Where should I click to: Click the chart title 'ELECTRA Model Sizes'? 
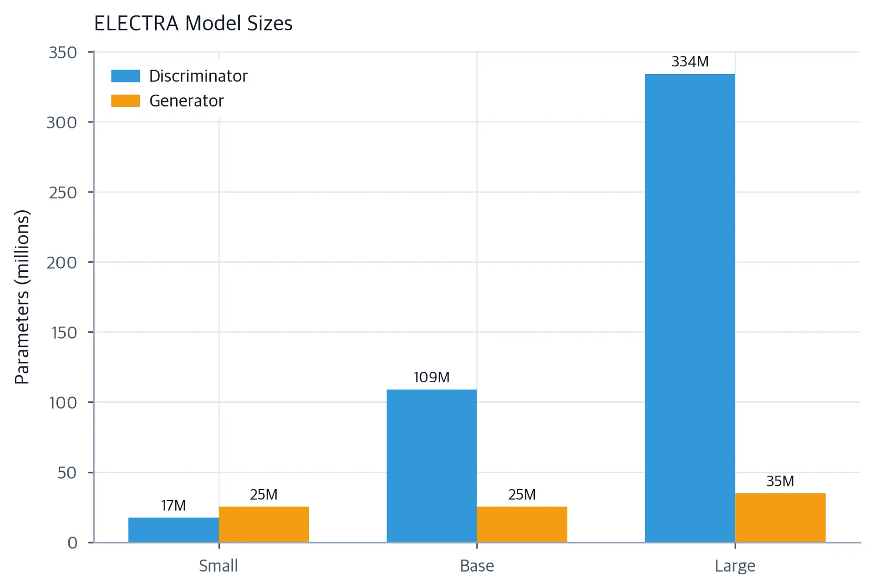click(x=193, y=23)
